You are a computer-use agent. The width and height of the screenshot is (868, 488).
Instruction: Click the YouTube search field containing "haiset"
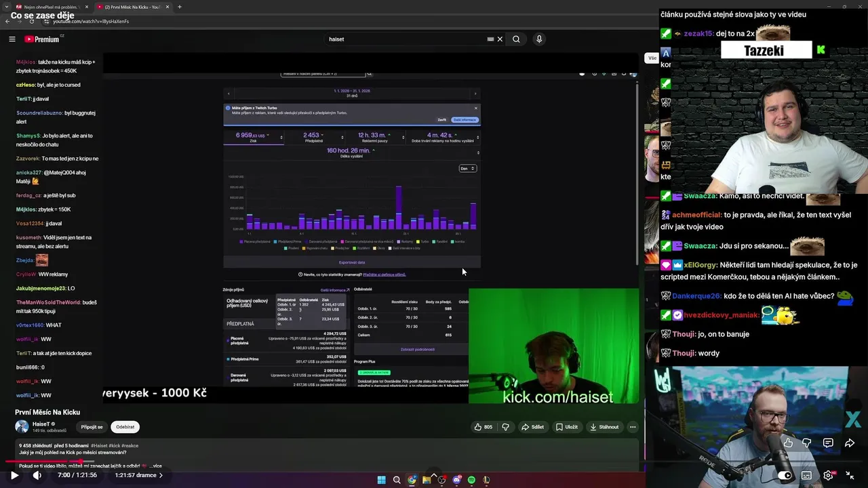pyautogui.click(x=406, y=39)
